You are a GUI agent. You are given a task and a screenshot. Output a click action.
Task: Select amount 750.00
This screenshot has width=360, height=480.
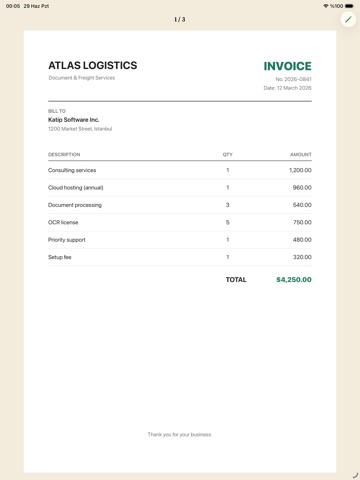[302, 222]
